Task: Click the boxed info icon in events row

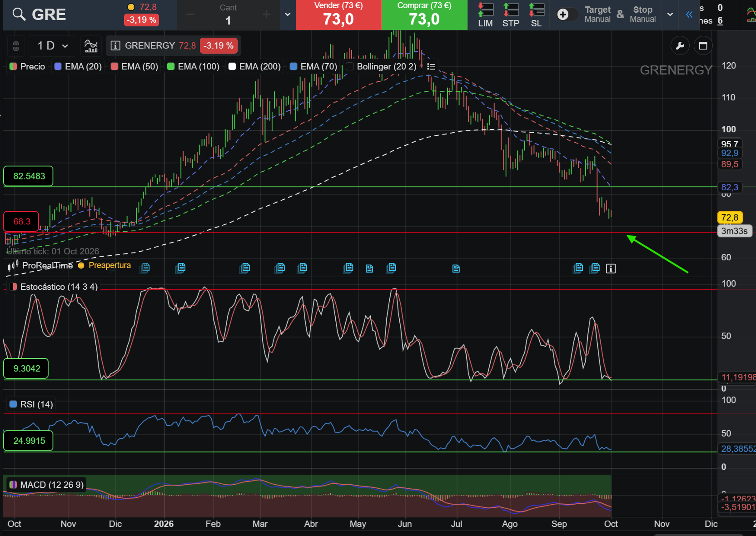Action: pyautogui.click(x=611, y=268)
